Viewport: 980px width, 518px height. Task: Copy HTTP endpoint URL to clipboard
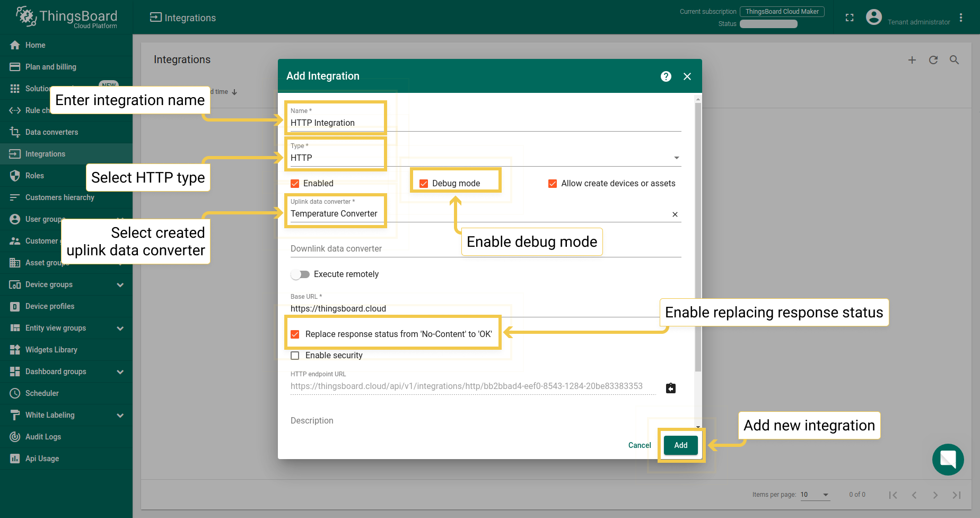click(671, 388)
